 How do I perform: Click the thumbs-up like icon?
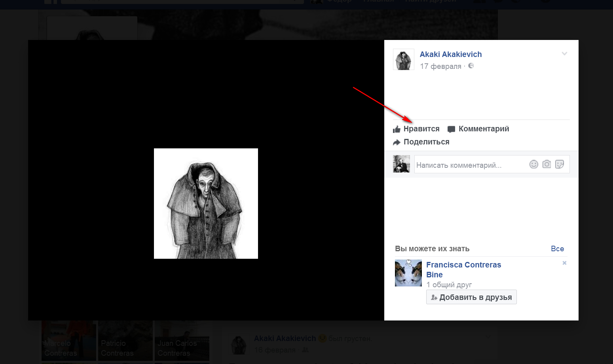[397, 129]
